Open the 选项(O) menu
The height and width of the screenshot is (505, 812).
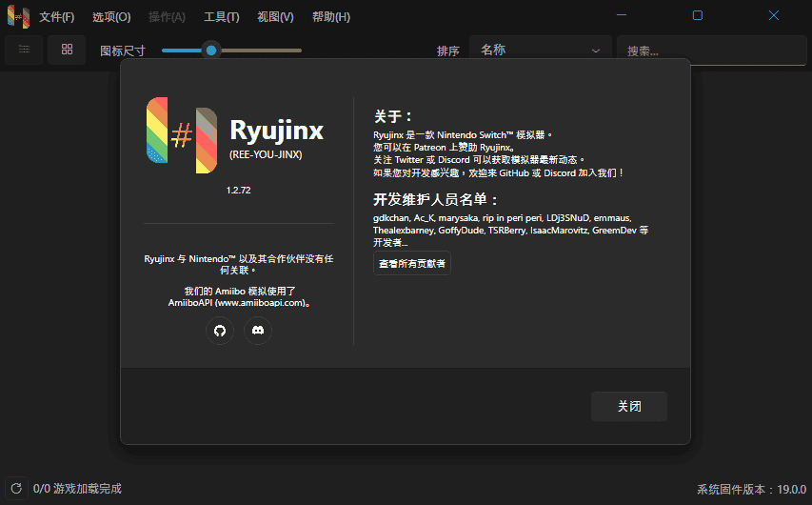pos(111,17)
